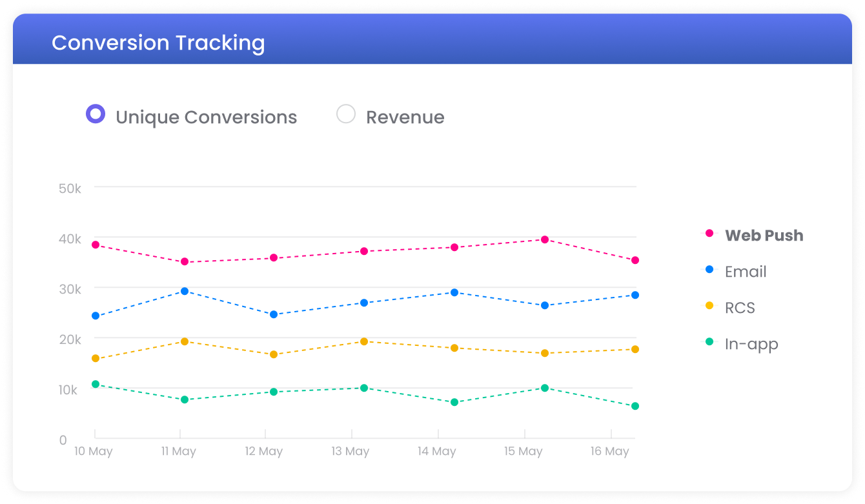Click RCS data point on 14 May

pyautogui.click(x=454, y=348)
